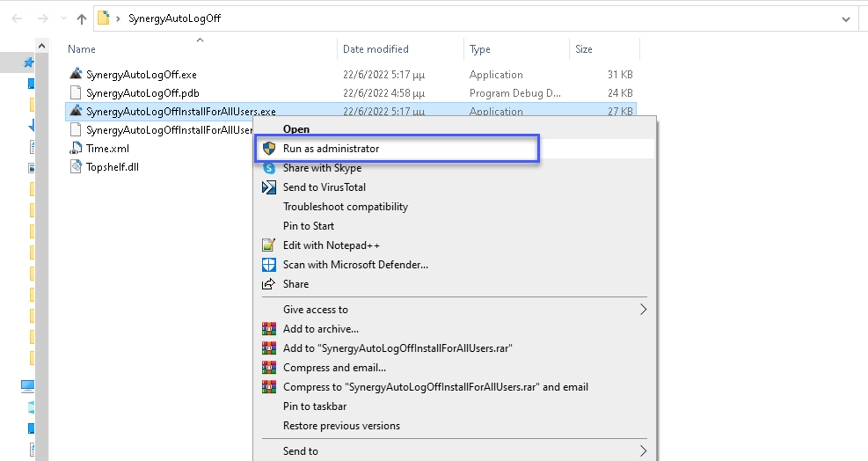Screen dimensions: 868x461
Task: Click Quick access star in navigation pane
Action: point(28,62)
